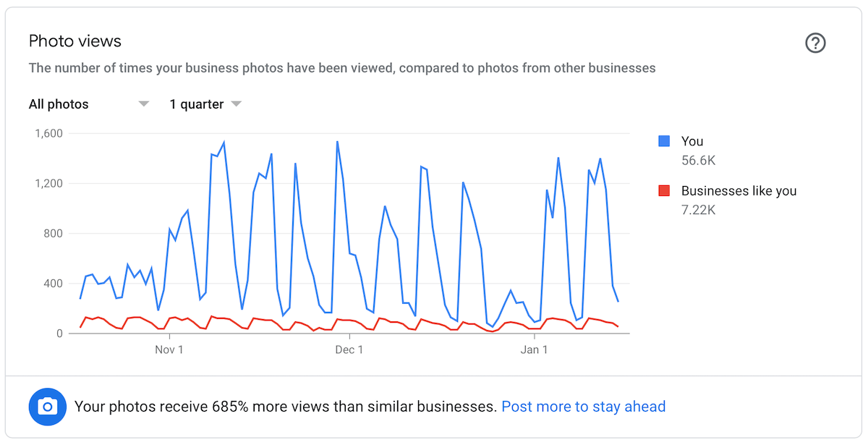Click the blue camera icon
The height and width of the screenshot is (445, 868).
(x=47, y=407)
